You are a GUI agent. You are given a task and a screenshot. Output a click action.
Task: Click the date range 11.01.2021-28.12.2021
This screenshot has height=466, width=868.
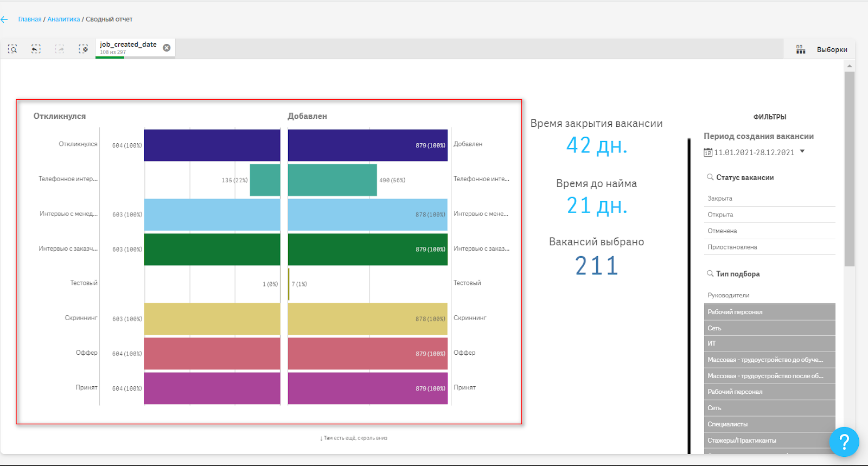[x=754, y=152]
